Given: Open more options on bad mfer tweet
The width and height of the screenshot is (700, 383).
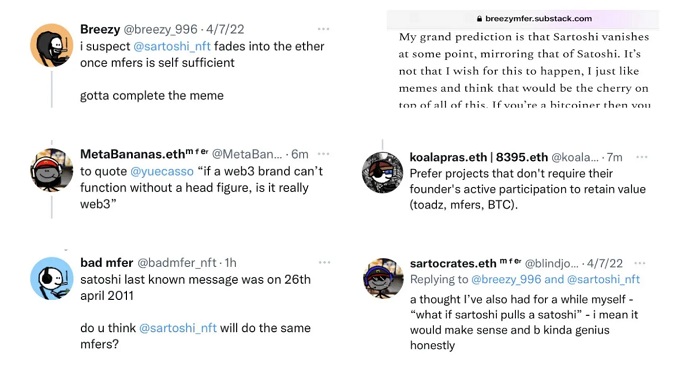Looking at the screenshot, I should pyautogui.click(x=324, y=262).
